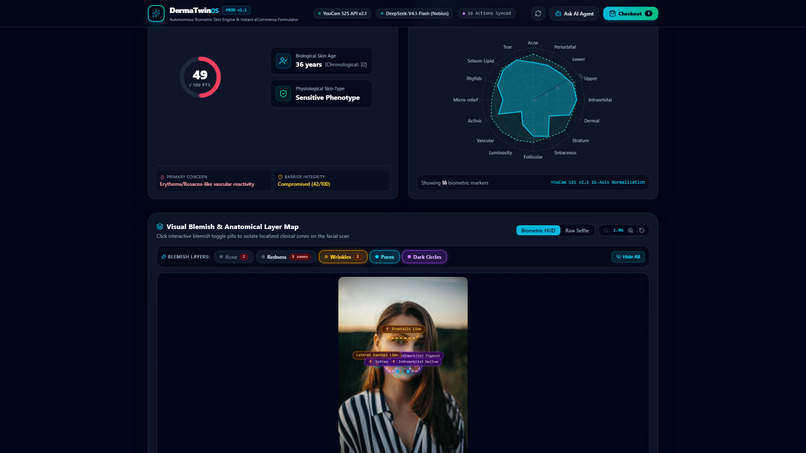Click the Infraorbital Hollow annotation tag

417,362
